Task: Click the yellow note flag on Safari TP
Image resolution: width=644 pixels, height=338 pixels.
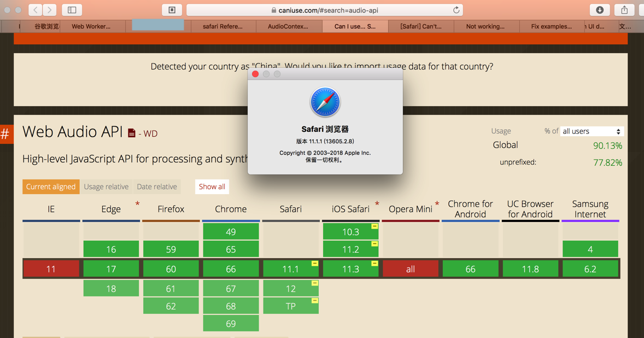Action: [314, 301]
